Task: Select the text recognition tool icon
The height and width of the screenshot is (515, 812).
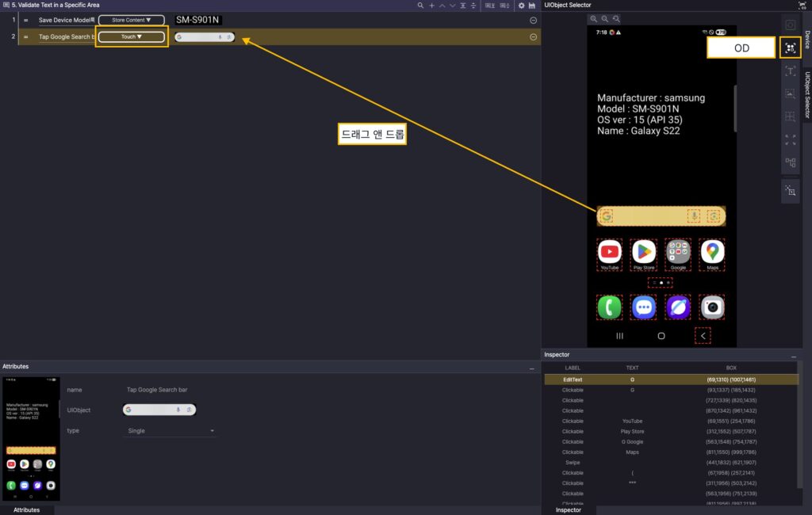Action: [790, 71]
